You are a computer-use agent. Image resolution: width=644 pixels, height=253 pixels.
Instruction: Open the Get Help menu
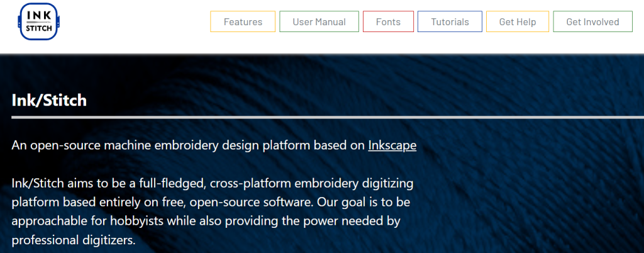point(518,22)
